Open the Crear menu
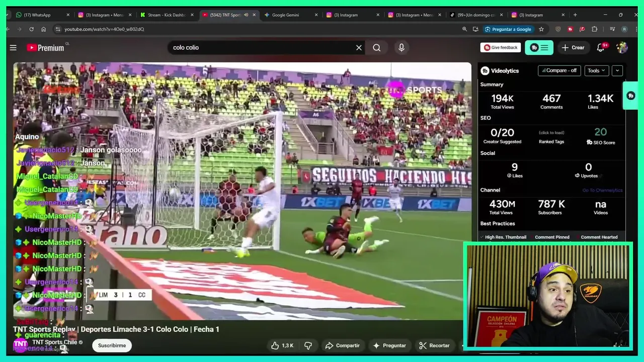Screen dimensions: 644x362 (x=573, y=48)
